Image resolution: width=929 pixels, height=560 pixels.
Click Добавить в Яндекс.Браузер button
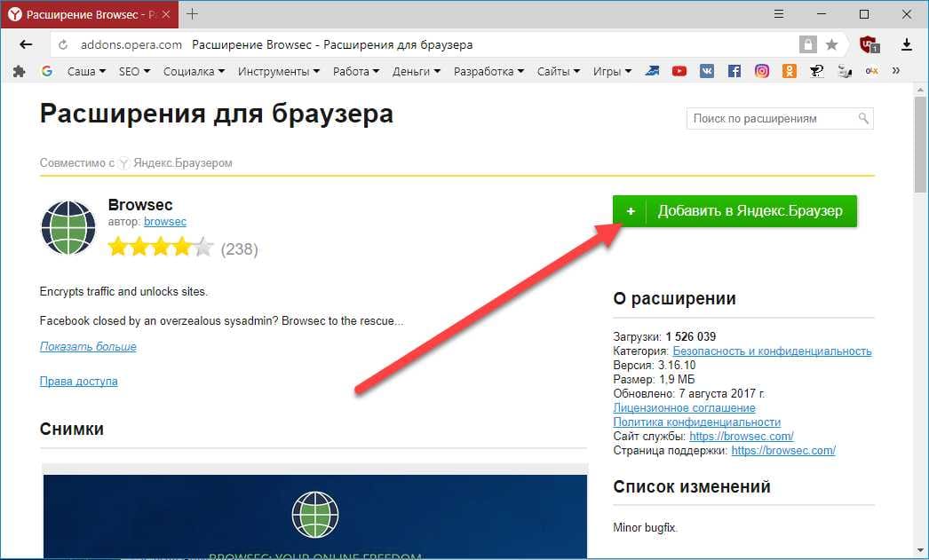[734, 211]
